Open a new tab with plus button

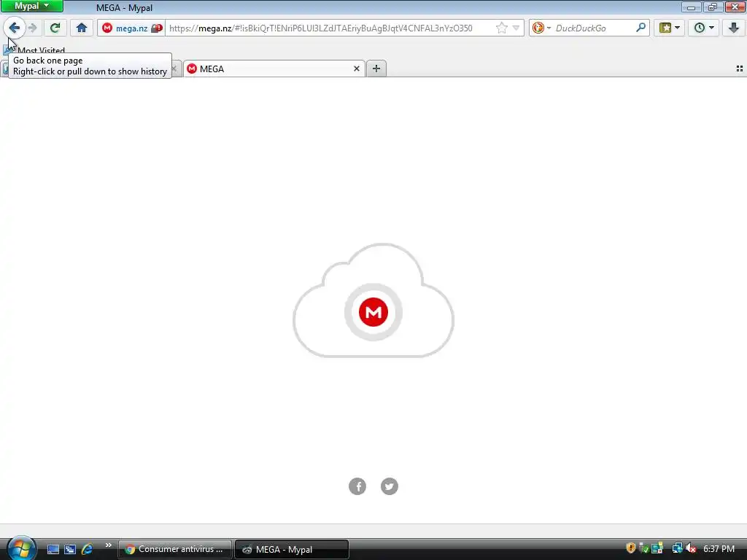click(376, 69)
